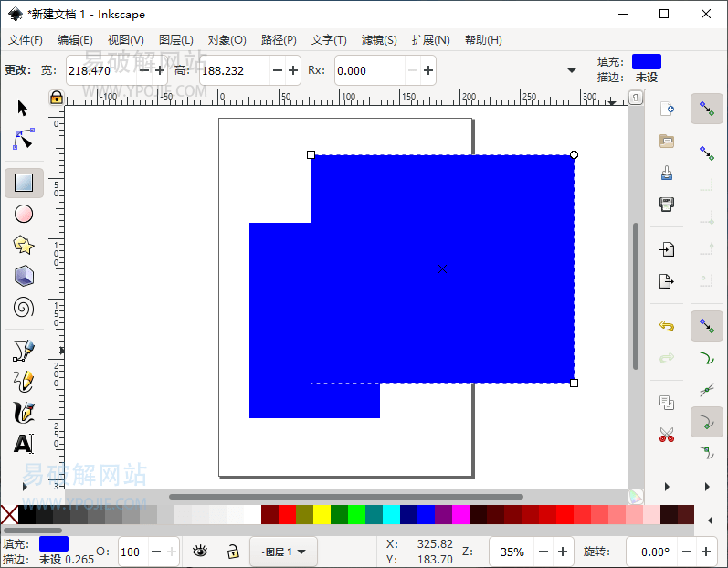Open the 文件(F) menu
Screen dimensions: 728x568
point(25,40)
